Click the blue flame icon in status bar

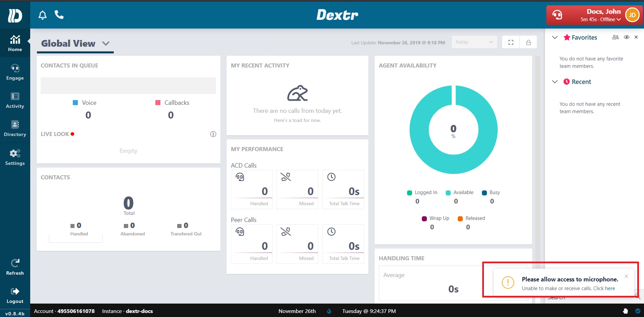[329, 311]
